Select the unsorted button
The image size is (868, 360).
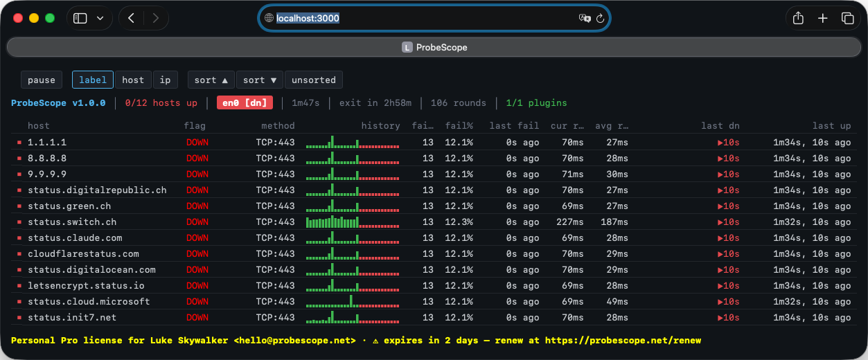pyautogui.click(x=314, y=80)
